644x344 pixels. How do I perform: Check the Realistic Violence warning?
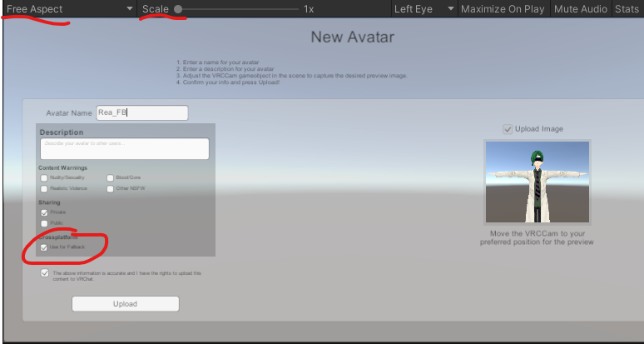tap(44, 188)
